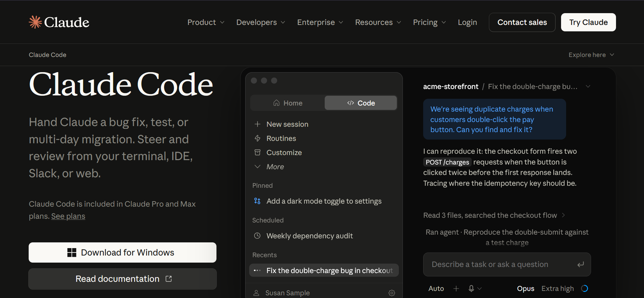The image size is (644, 298).
Task: Click the clock icon by Weekly dependency audit
Action: click(257, 236)
